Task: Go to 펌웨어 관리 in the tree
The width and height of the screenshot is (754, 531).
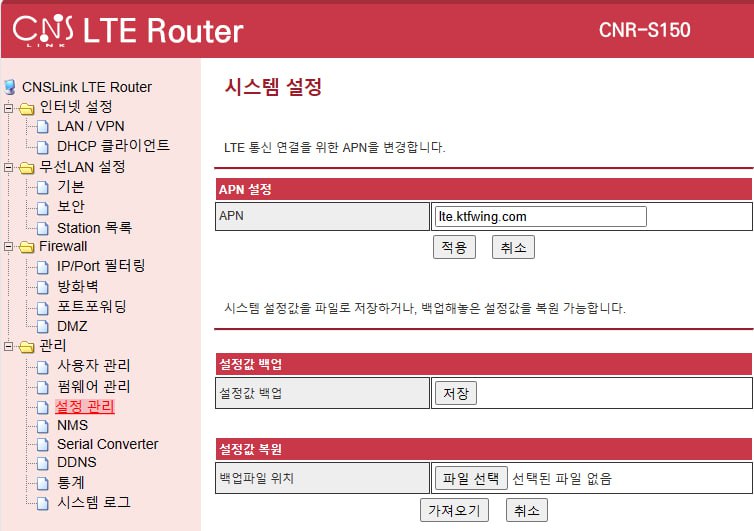Action: tap(93, 386)
